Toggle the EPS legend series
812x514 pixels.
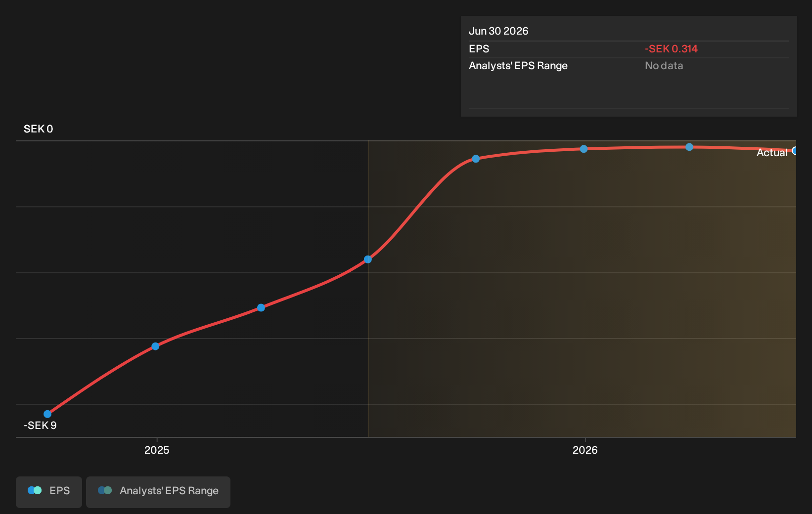(49, 492)
